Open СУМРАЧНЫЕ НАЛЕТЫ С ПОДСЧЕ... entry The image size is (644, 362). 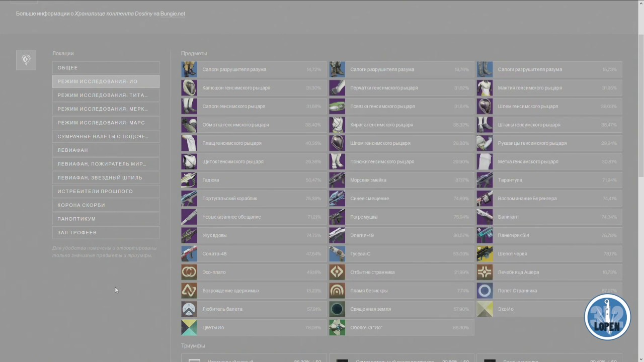(106, 136)
